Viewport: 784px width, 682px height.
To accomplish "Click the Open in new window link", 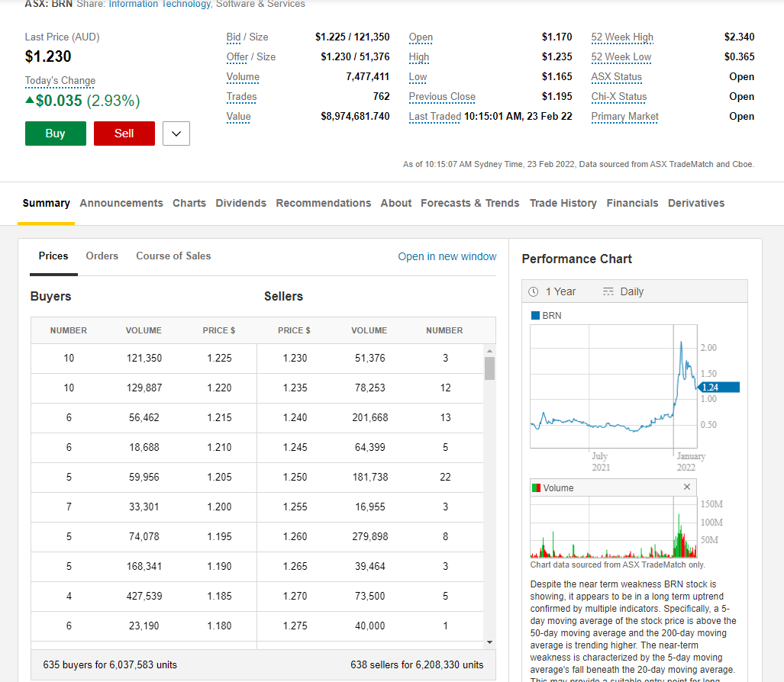I will [x=447, y=256].
